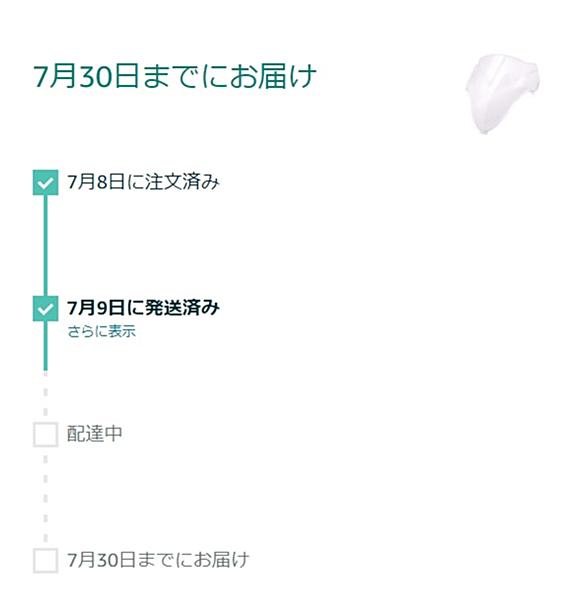Click the checked 発送済み step checkmark icon
586x591 pixels.
[46, 309]
